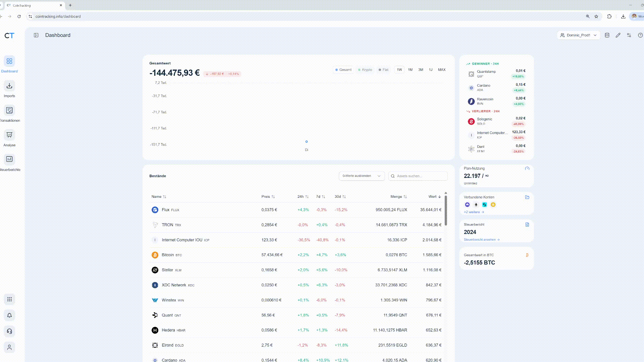
Task: Open the apps grid icon in sidebar
Action: [x=9, y=299]
